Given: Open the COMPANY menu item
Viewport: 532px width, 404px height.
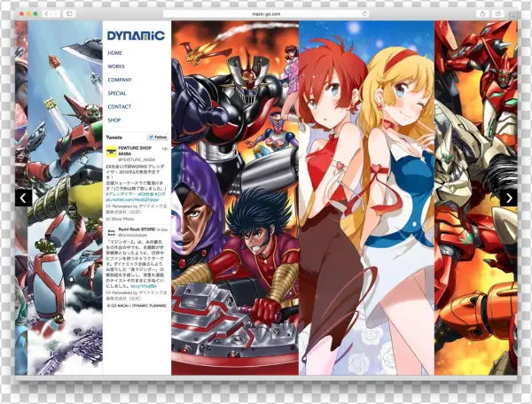Looking at the screenshot, I should [x=120, y=80].
